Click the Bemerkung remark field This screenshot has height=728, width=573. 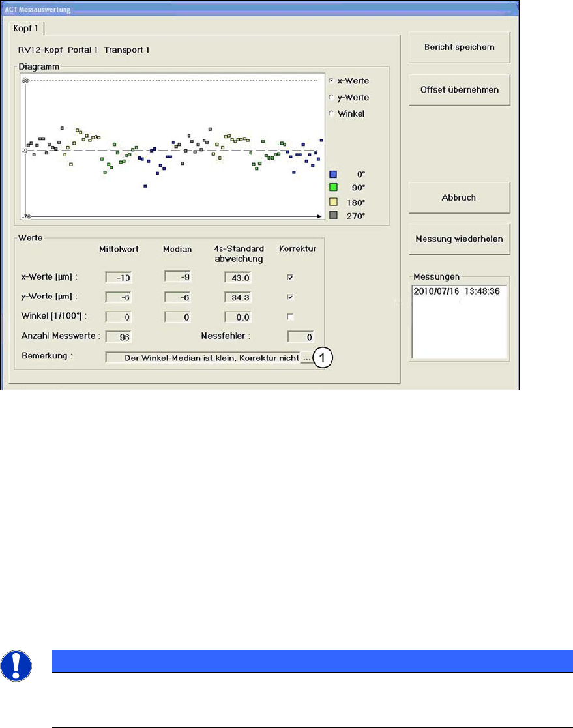click(x=203, y=358)
